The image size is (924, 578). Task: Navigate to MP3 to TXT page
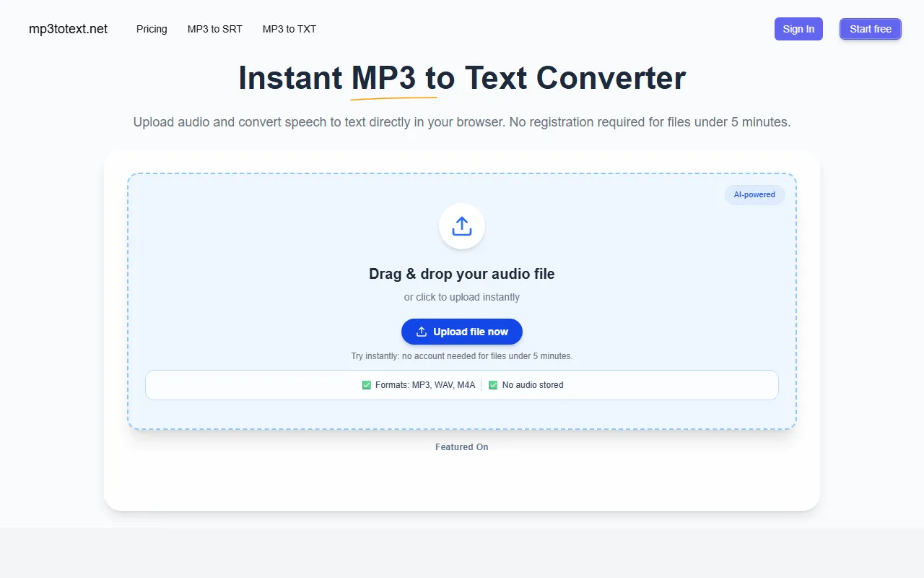289,29
